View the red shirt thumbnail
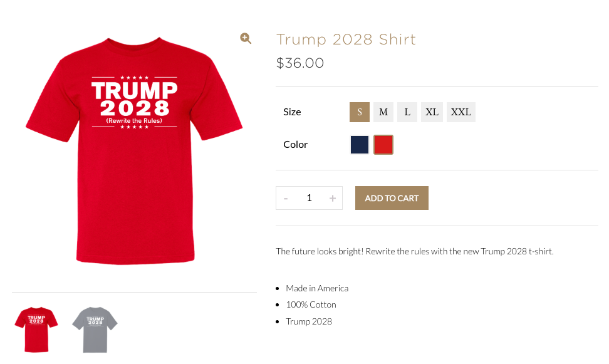The height and width of the screenshot is (364, 609). click(x=36, y=330)
